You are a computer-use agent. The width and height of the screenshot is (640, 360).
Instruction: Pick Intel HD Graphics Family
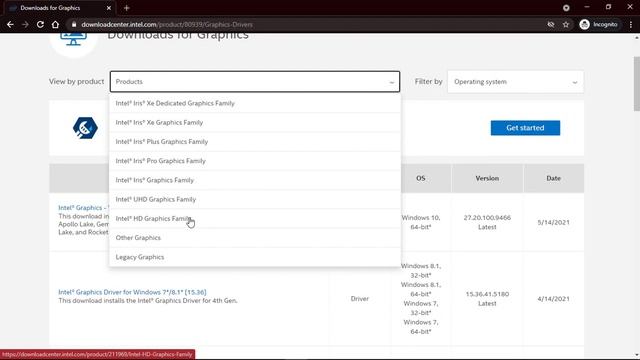pos(255,218)
